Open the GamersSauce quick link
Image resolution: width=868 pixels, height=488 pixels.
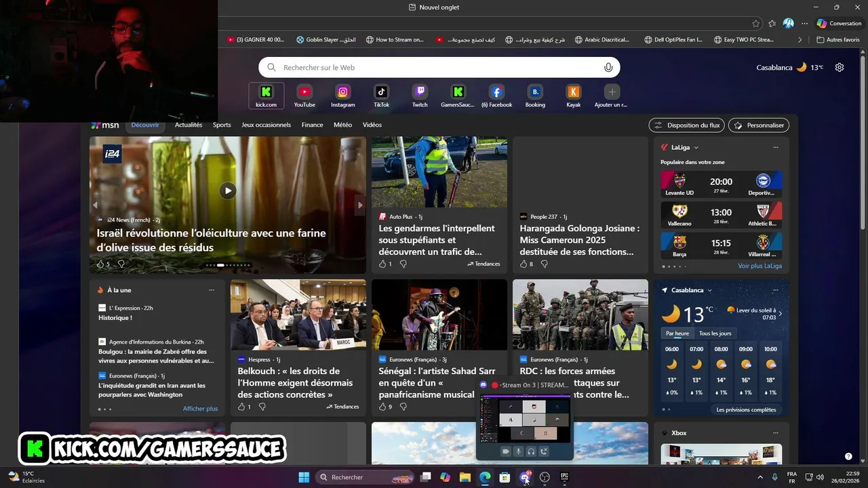pyautogui.click(x=458, y=96)
